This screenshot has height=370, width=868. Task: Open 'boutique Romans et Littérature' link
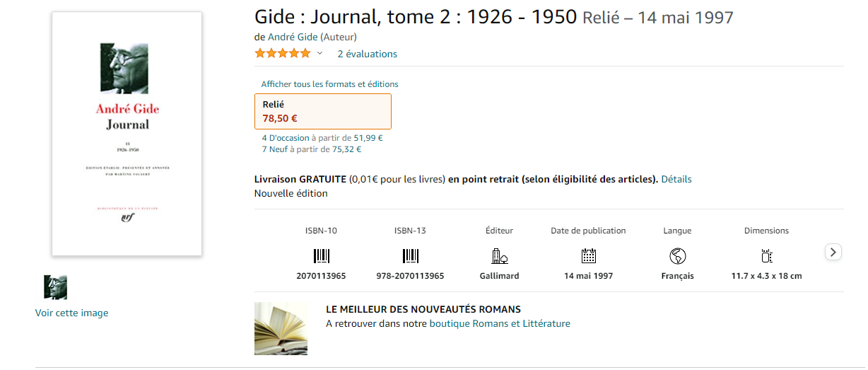pos(499,323)
